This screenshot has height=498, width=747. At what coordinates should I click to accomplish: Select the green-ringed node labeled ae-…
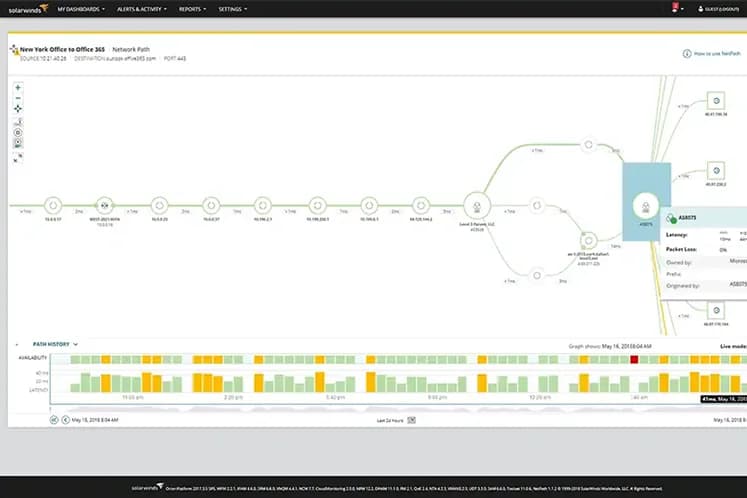[588, 241]
